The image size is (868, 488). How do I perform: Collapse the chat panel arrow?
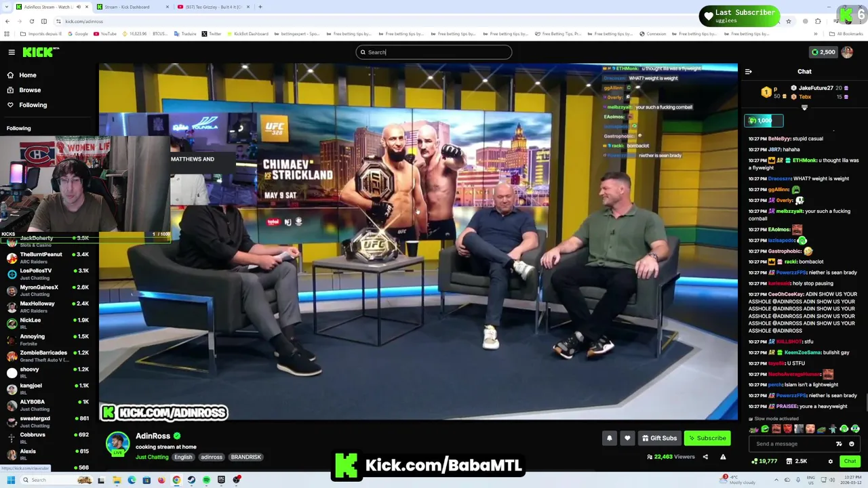click(748, 71)
